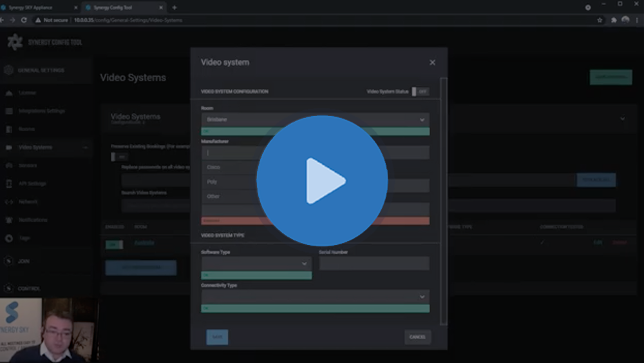
Task: Open the browser extensions puzzle icon
Action: [x=614, y=20]
